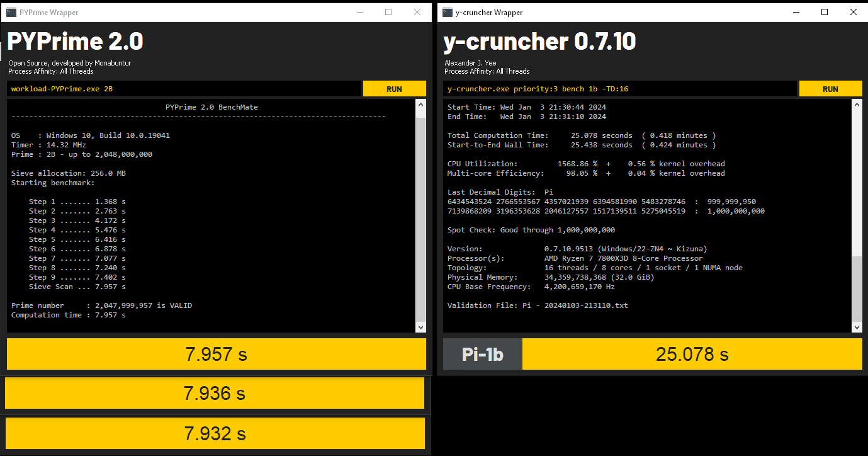Image resolution: width=868 pixels, height=456 pixels.
Task: Click 'Process Affinity: All Threads' in y-cruncher
Action: (488, 71)
